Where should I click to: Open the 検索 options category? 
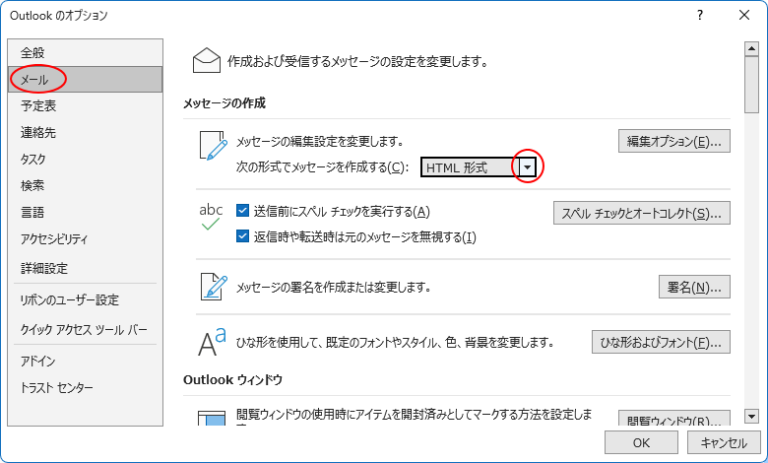pyautogui.click(x=85, y=185)
